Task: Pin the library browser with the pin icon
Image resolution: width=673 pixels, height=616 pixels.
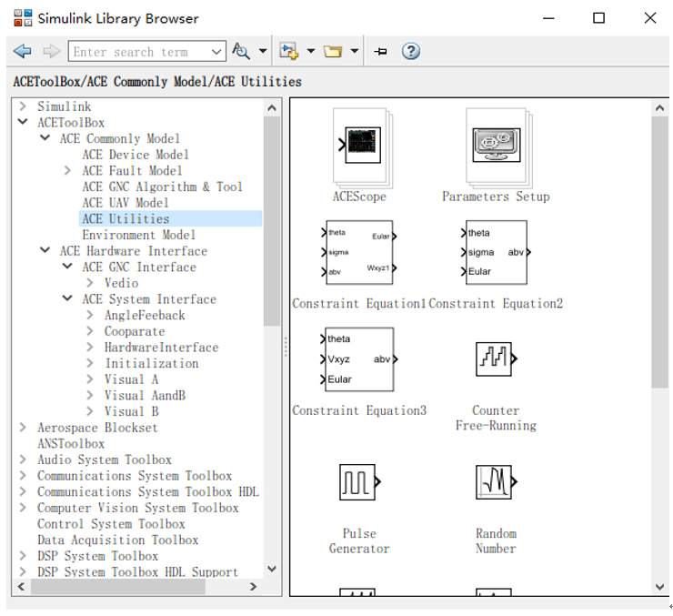Action: (381, 52)
